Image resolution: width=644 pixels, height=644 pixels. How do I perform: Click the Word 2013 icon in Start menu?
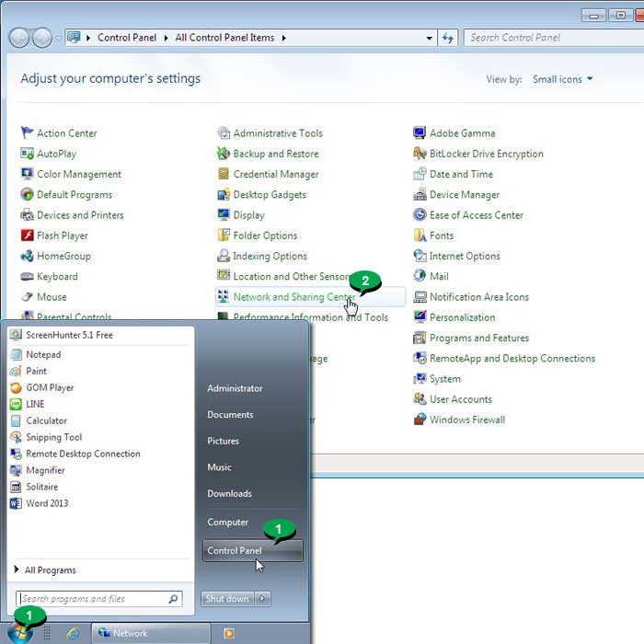[x=16, y=503]
